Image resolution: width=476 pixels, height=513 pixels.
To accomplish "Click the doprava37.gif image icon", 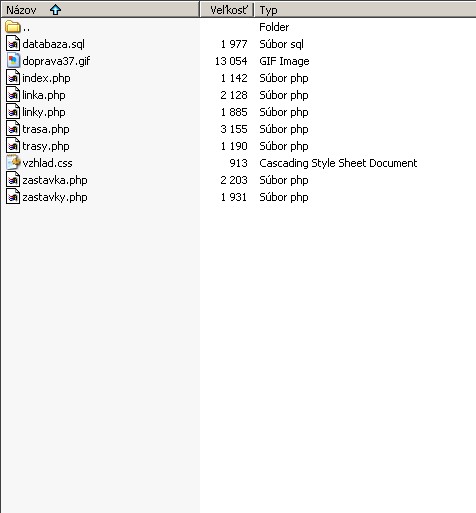I will (13, 61).
